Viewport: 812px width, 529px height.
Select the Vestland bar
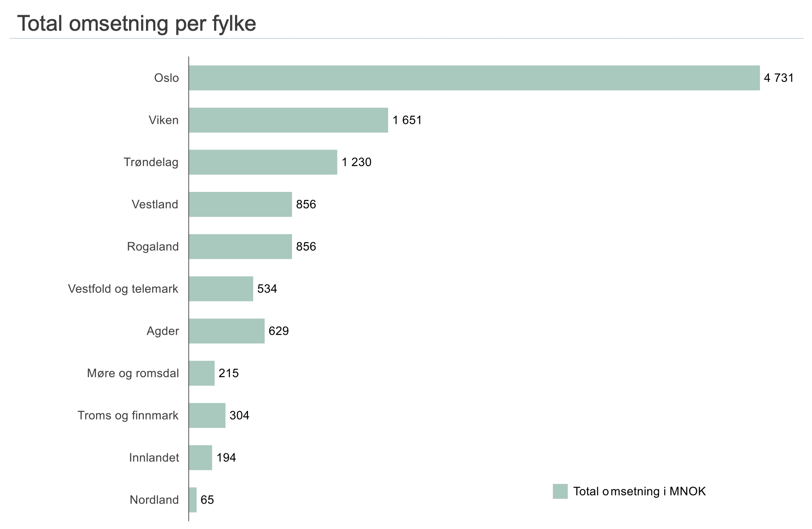coord(240,204)
